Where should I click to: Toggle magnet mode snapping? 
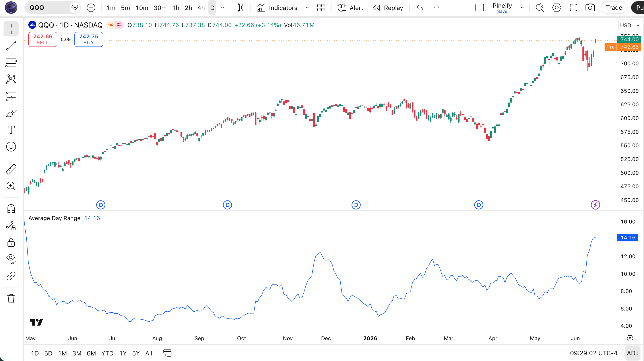point(11,208)
